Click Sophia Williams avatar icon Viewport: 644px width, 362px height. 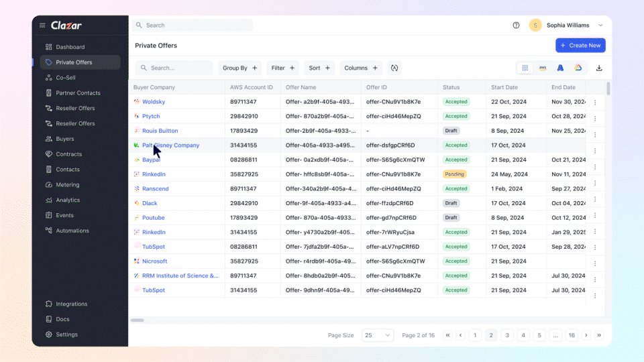(x=535, y=25)
